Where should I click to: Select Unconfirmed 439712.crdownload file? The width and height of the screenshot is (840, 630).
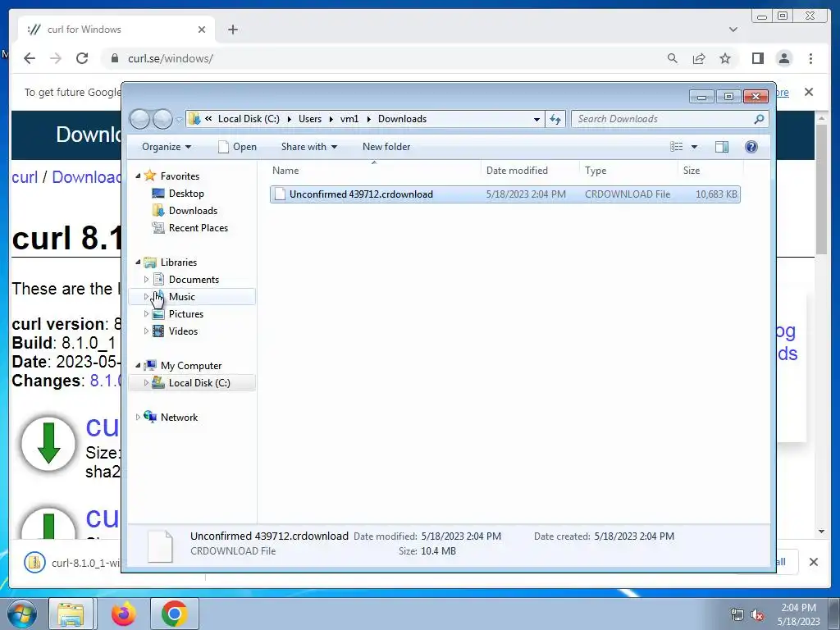505,194
